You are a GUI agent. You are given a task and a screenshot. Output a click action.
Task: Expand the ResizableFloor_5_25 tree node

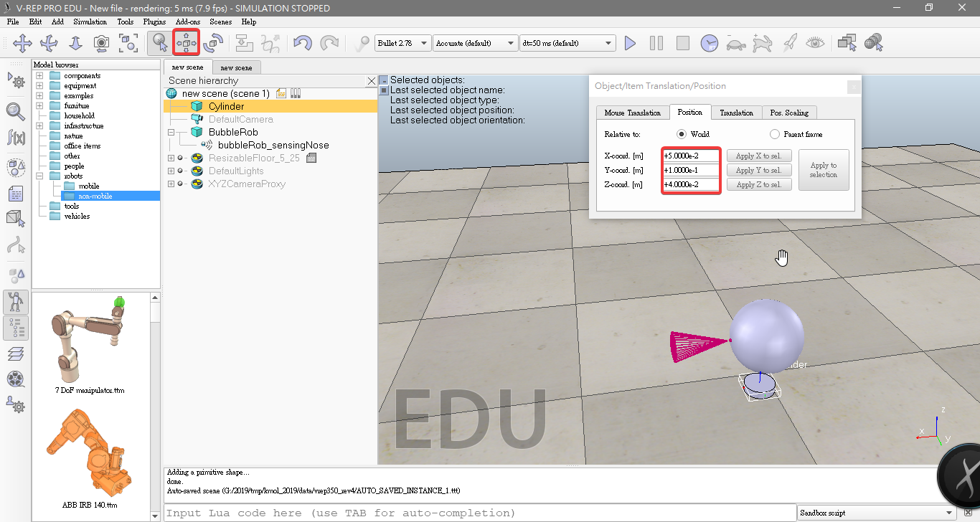pyautogui.click(x=171, y=158)
